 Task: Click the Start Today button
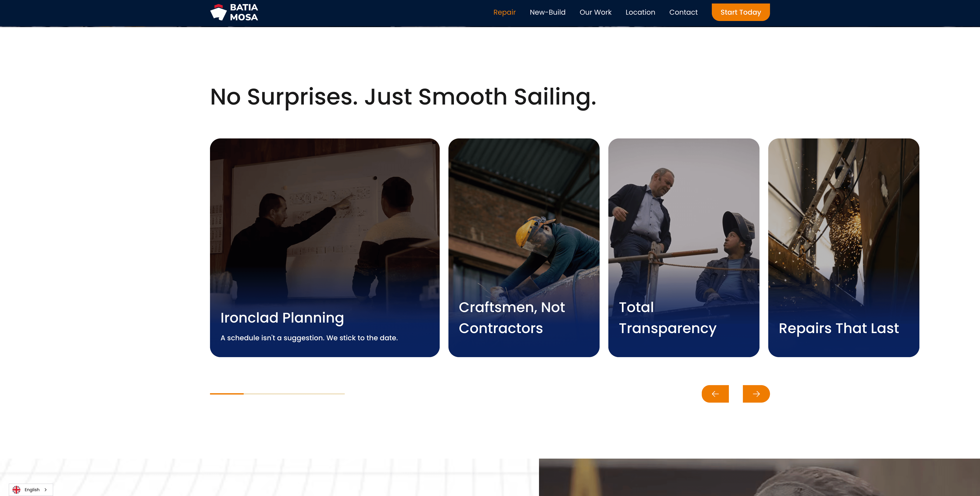click(741, 12)
